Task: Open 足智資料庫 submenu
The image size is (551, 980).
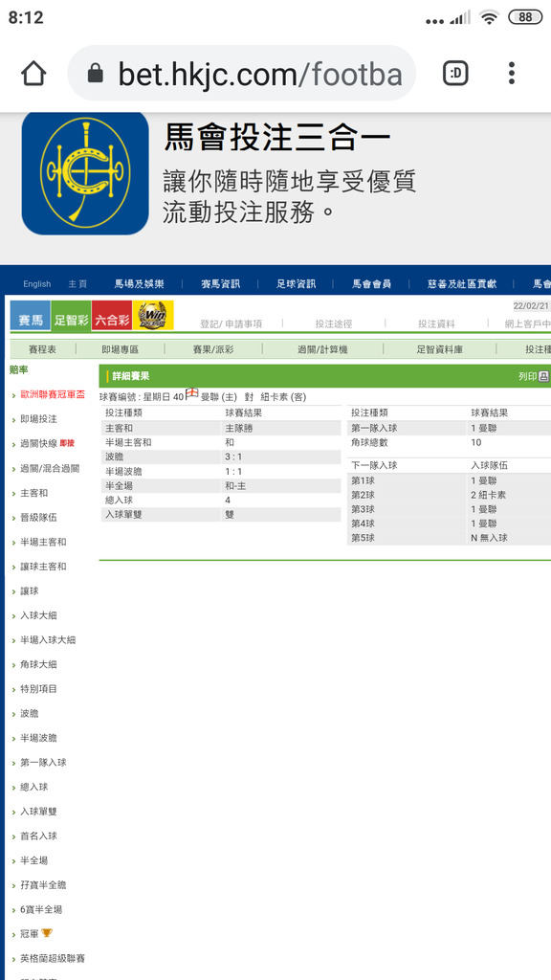Action: click(x=439, y=349)
